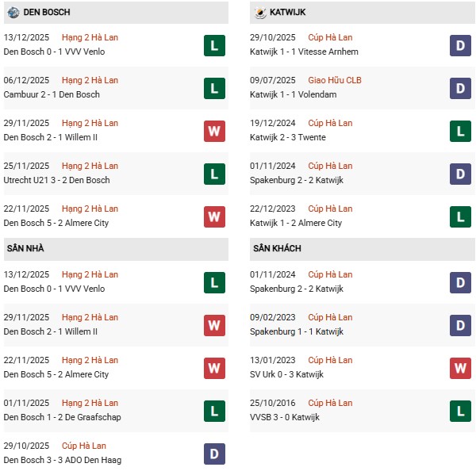Select the DEN BOSCH section header
This screenshot has width=476, height=471.
click(48, 13)
